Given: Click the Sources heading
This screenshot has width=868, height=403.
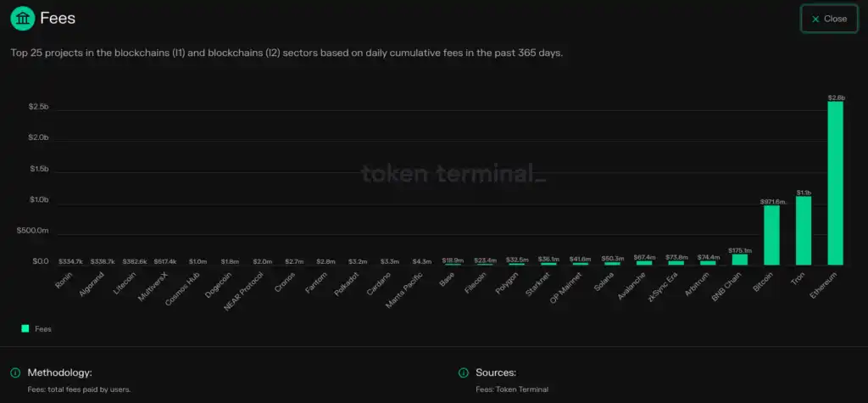Looking at the screenshot, I should [x=495, y=372].
